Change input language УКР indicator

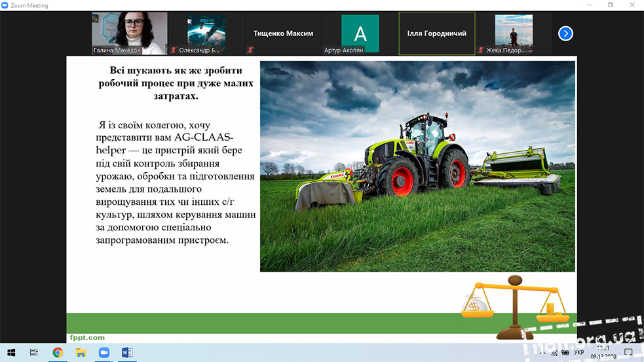click(578, 353)
